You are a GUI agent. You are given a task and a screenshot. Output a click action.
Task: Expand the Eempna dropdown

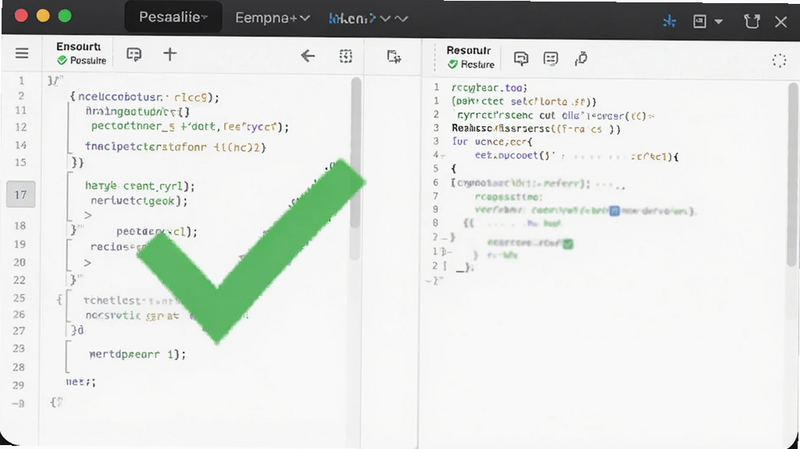[x=272, y=18]
